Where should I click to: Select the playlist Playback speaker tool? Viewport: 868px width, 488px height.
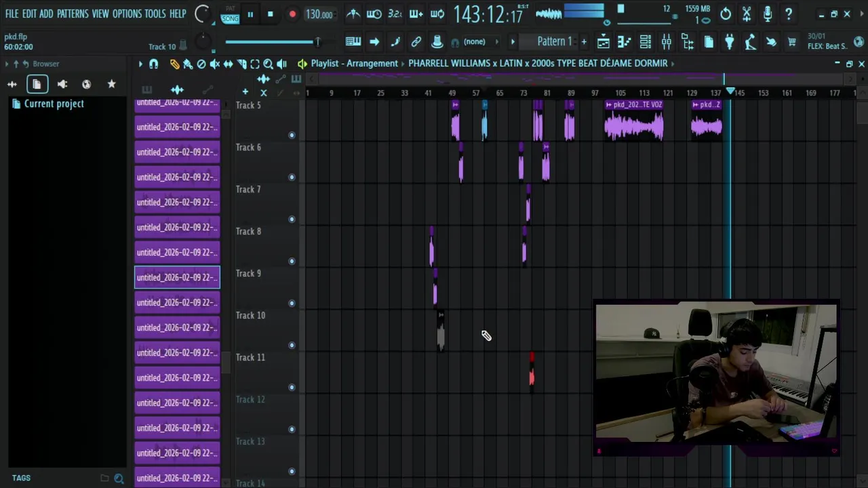pos(281,64)
